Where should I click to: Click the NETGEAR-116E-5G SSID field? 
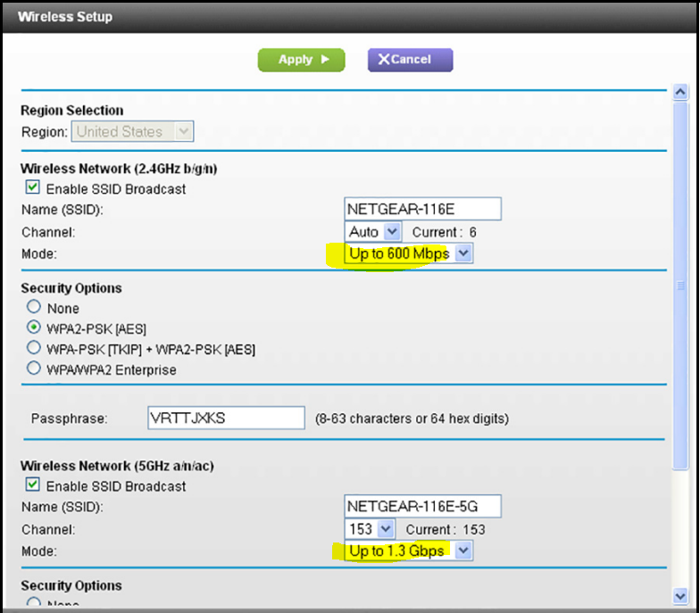(x=422, y=507)
